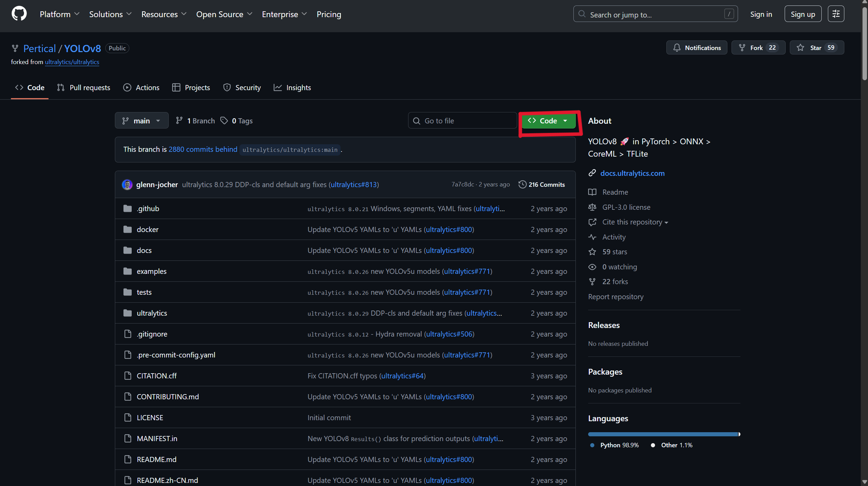Open the appearance settings icon at top right
The image size is (868, 486).
click(836, 14)
